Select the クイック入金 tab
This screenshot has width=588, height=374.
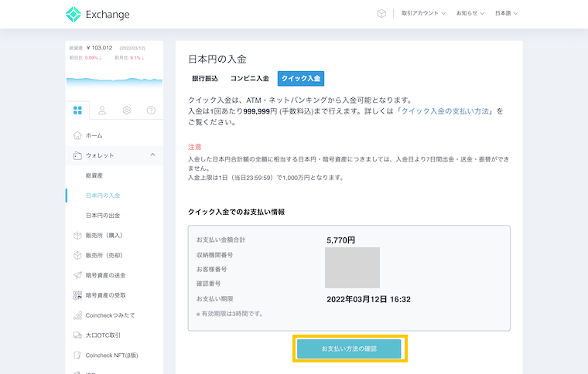(300, 78)
